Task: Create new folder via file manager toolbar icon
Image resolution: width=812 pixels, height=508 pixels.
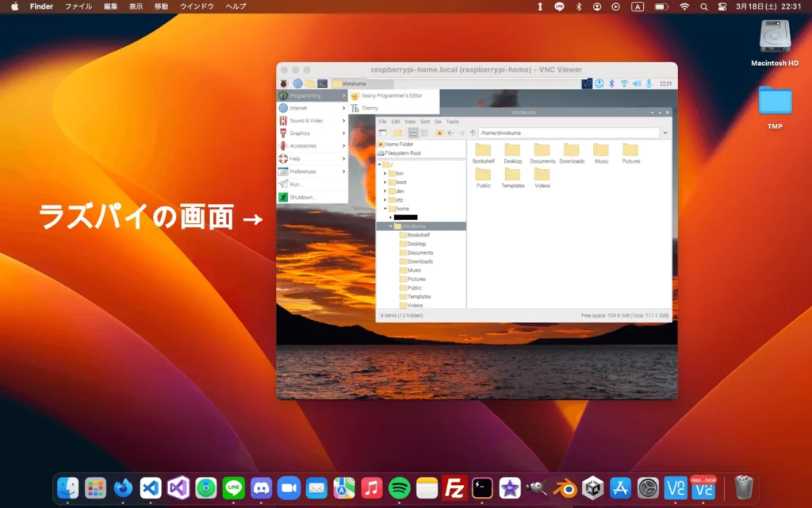Action: tap(398, 133)
